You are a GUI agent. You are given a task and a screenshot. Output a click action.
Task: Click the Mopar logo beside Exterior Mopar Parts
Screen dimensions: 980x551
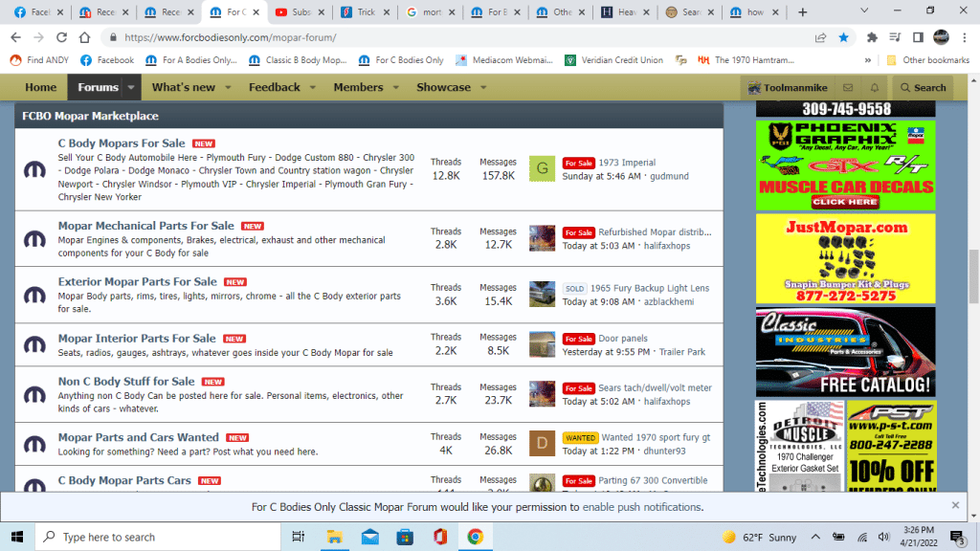[34, 296]
